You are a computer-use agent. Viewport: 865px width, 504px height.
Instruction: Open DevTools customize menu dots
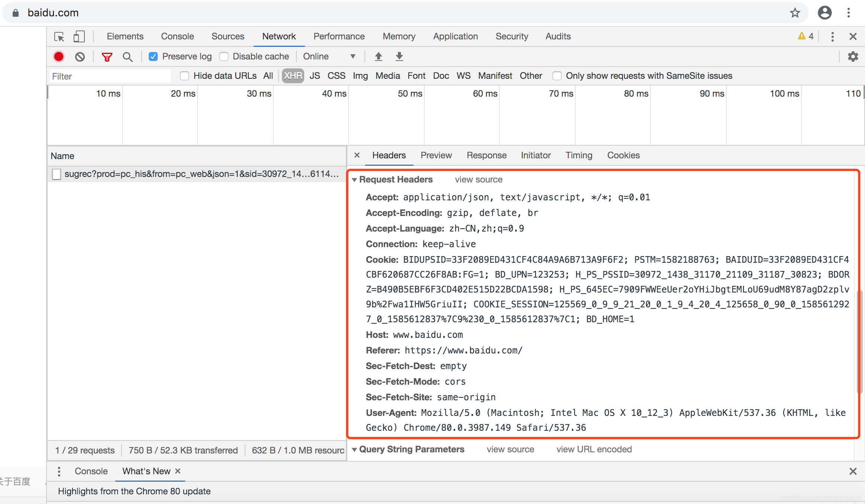tap(832, 36)
